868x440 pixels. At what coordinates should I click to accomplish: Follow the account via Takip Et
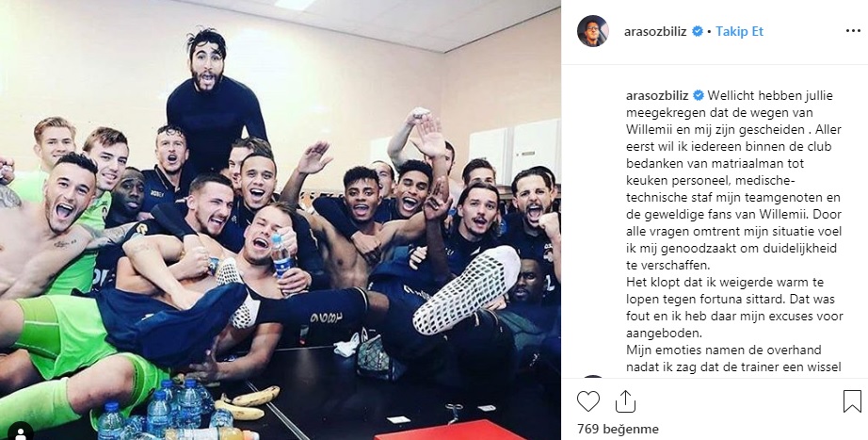pos(739,32)
